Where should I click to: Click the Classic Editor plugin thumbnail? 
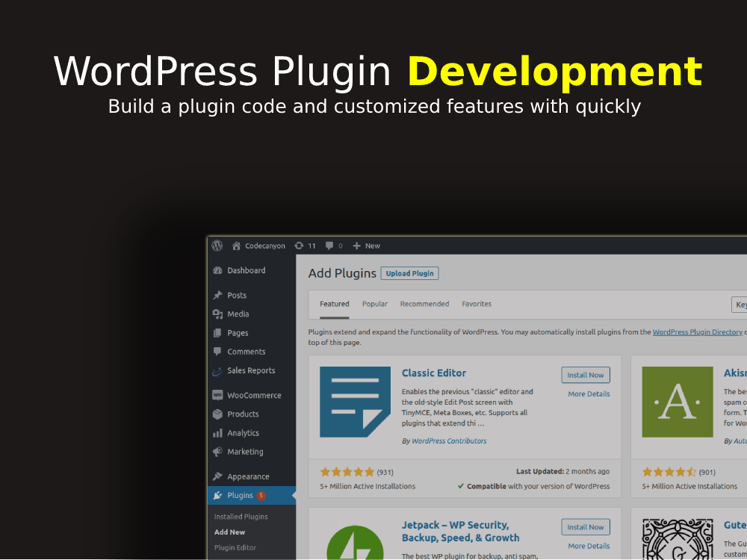[x=355, y=402]
